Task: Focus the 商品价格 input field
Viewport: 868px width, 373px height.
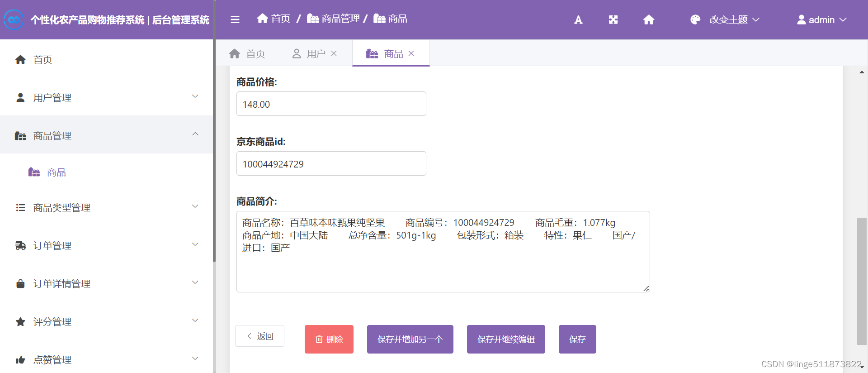Action: tap(331, 104)
